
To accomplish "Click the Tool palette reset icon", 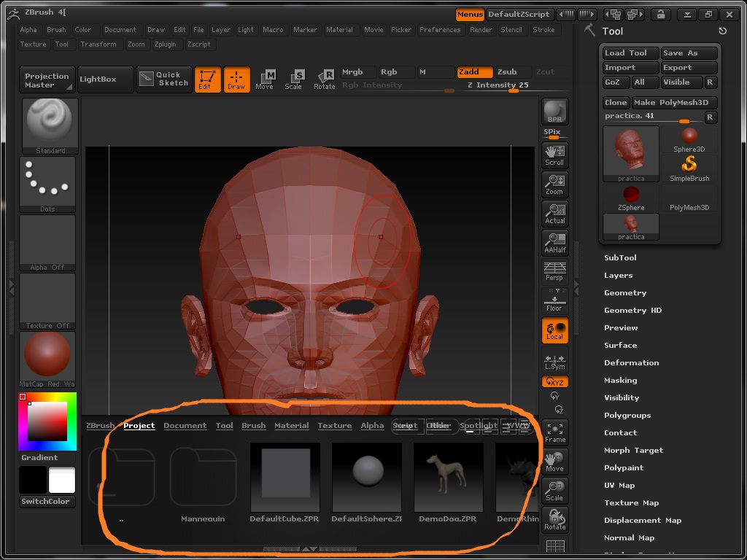I will 722,31.
